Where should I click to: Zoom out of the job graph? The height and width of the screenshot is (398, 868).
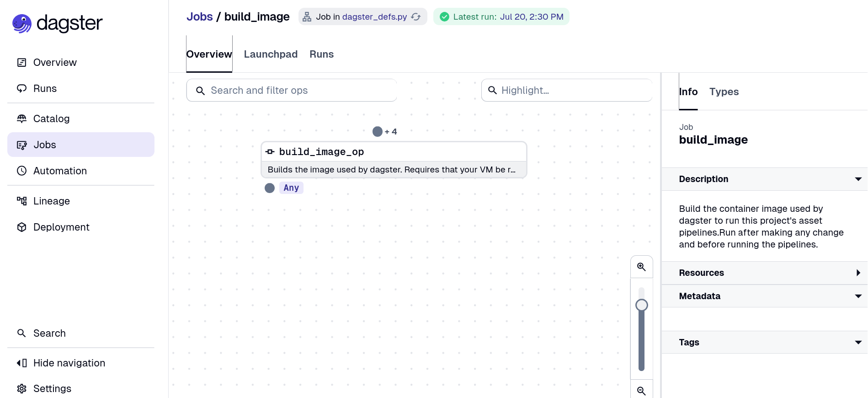pos(642,391)
